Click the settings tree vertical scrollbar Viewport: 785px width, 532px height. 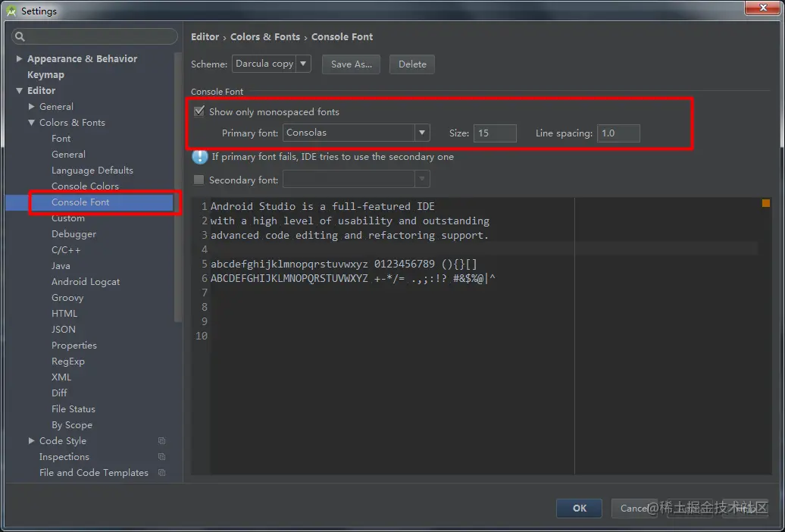(x=178, y=187)
